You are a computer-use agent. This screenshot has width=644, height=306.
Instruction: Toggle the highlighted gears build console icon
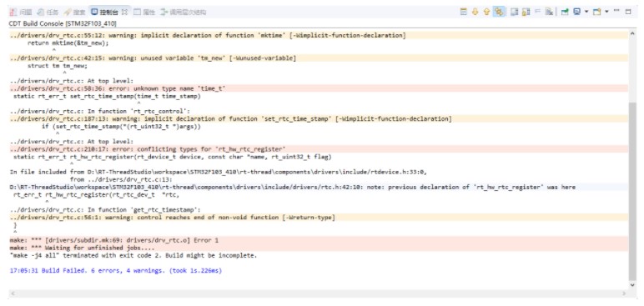[x=499, y=12]
